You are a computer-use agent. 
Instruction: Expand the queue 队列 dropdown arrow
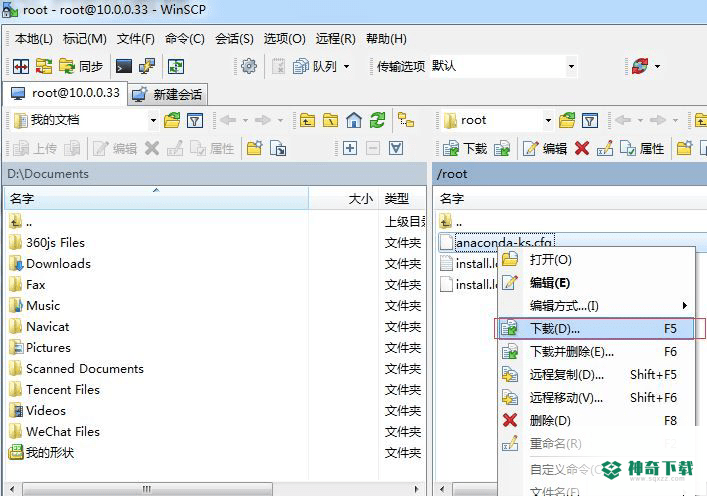click(x=346, y=67)
